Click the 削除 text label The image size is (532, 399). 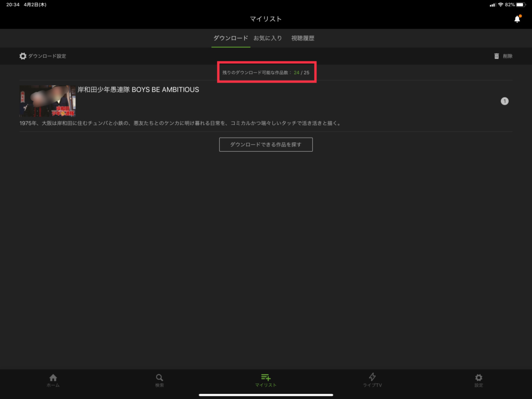click(x=508, y=56)
